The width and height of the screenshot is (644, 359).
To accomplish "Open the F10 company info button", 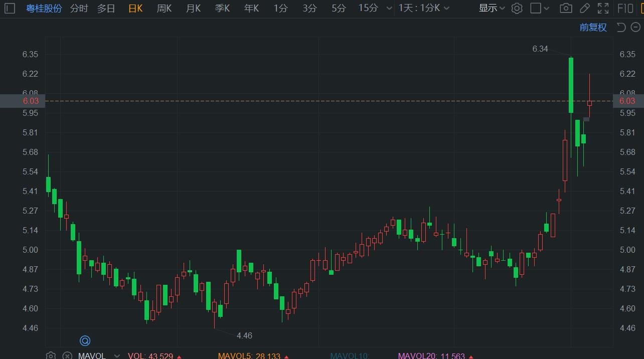I will coord(625,8).
